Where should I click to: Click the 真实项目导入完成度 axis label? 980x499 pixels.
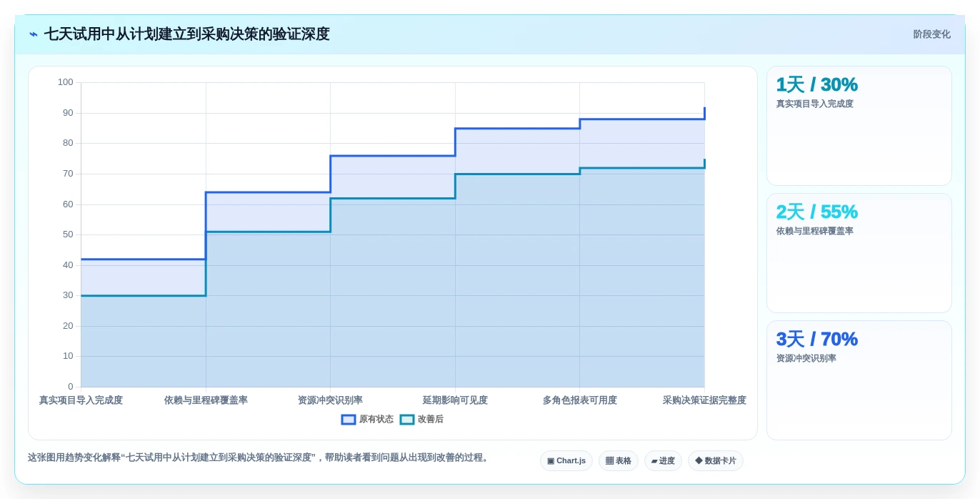[81, 400]
